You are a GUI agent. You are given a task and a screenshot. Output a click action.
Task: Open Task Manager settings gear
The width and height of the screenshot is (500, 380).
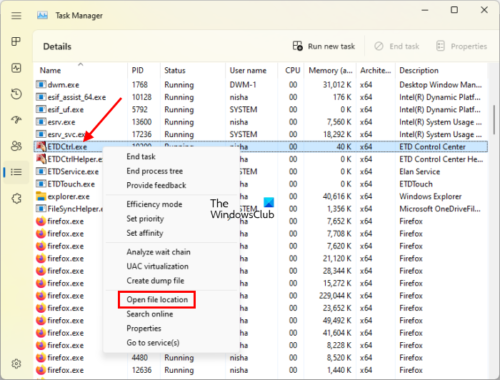(16, 363)
